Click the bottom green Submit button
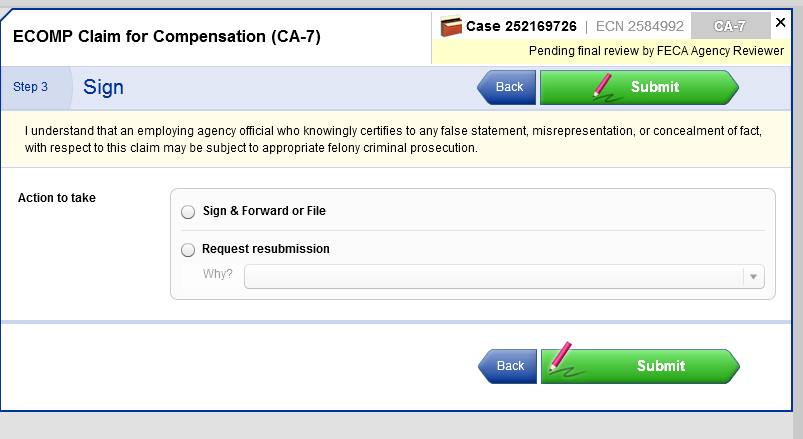This screenshot has height=439, width=803. [660, 366]
